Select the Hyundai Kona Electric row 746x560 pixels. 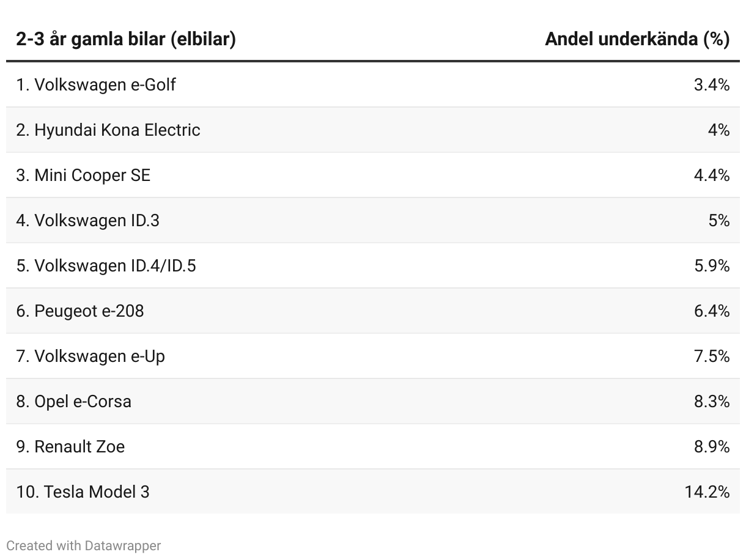click(373, 130)
